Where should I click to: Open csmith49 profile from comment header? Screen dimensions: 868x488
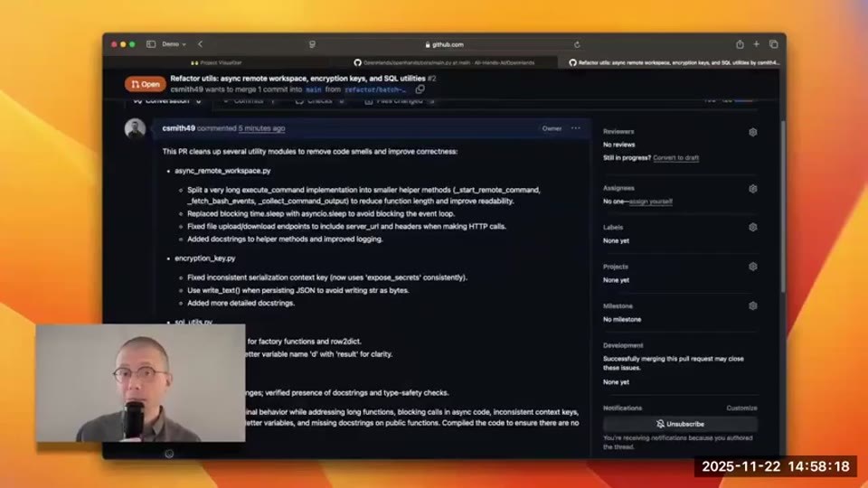178,127
